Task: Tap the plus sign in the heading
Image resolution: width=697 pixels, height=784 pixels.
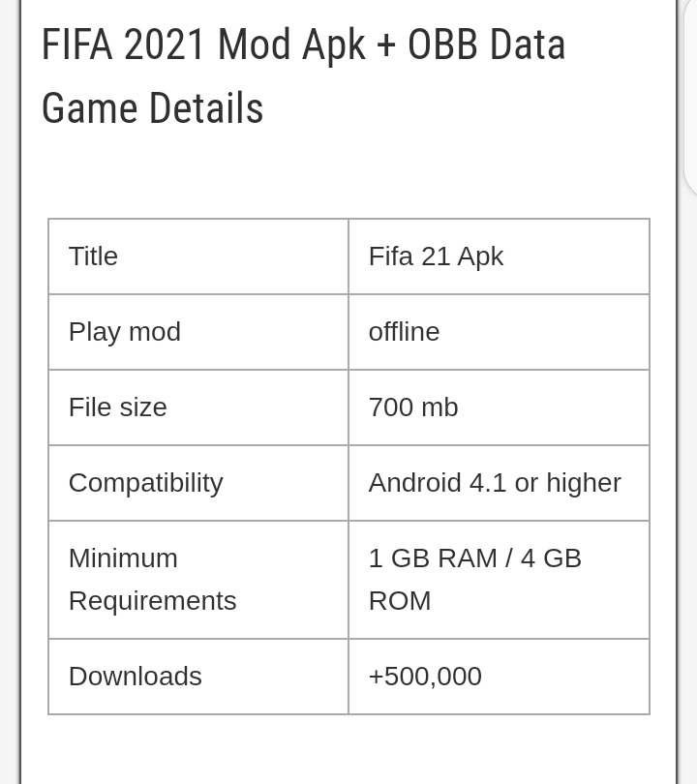Action: click(386, 46)
